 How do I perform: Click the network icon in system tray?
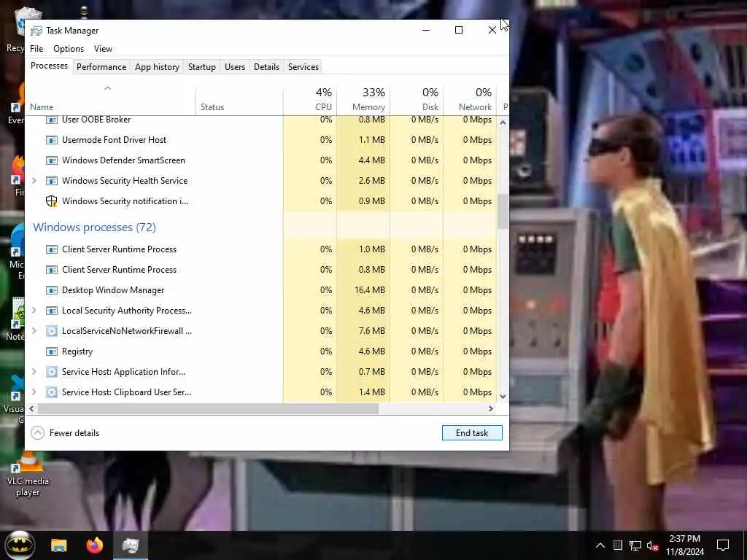(635, 545)
